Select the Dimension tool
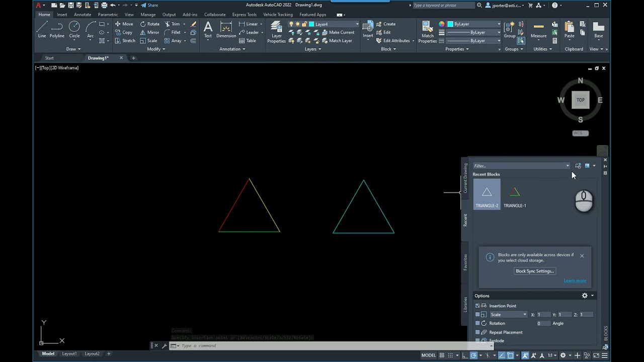Viewport: 644px width, 362px height. [226, 30]
